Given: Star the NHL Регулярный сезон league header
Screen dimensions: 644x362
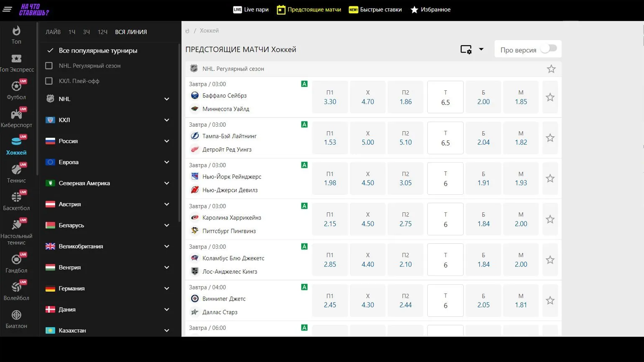Looking at the screenshot, I should (551, 69).
